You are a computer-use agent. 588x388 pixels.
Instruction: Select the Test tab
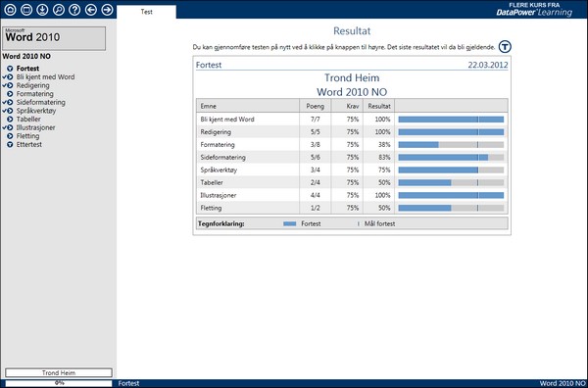pos(146,12)
